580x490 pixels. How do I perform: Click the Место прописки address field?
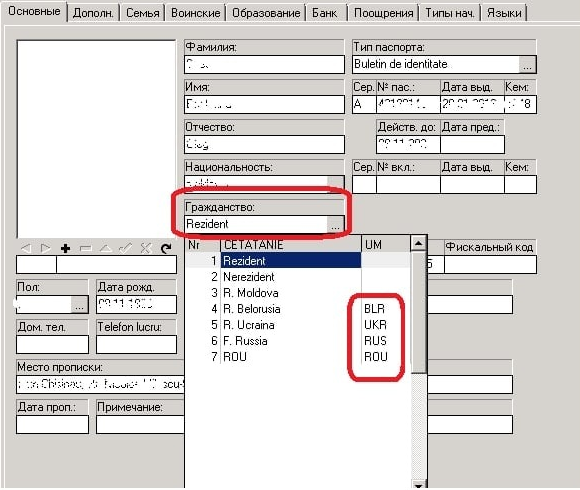(101, 384)
